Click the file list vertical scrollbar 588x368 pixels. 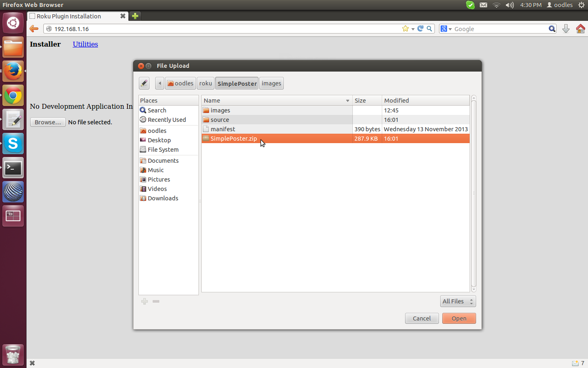pyautogui.click(x=474, y=193)
